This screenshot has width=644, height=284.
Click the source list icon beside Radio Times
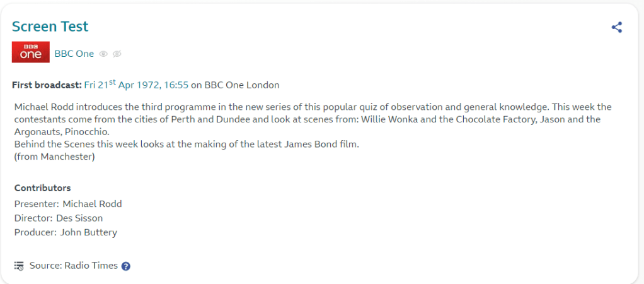pos(19,266)
